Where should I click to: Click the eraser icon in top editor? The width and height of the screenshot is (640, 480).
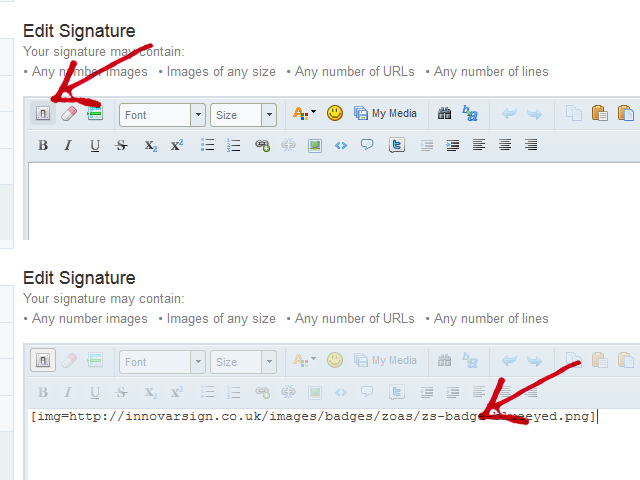pos(68,114)
